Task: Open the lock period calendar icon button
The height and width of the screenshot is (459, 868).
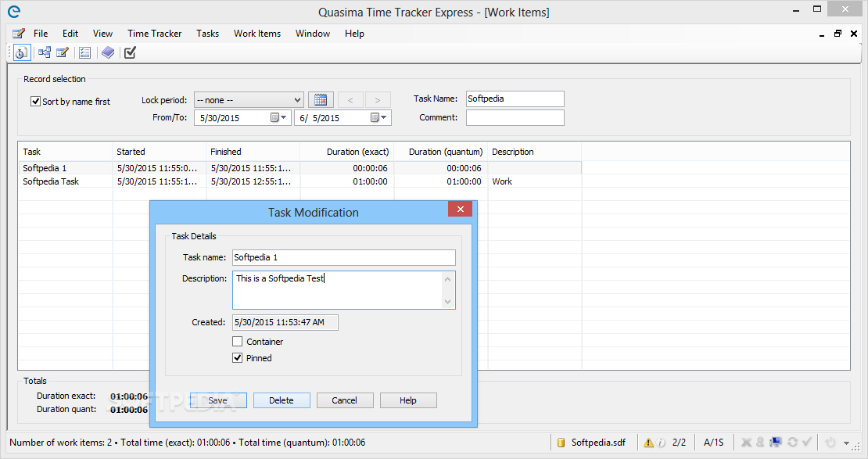Action: pos(321,99)
